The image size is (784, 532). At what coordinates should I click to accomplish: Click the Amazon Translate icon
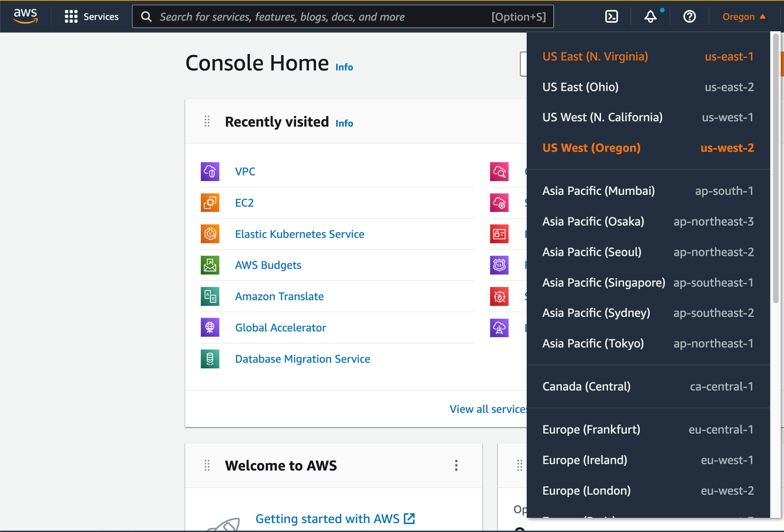[x=210, y=297]
